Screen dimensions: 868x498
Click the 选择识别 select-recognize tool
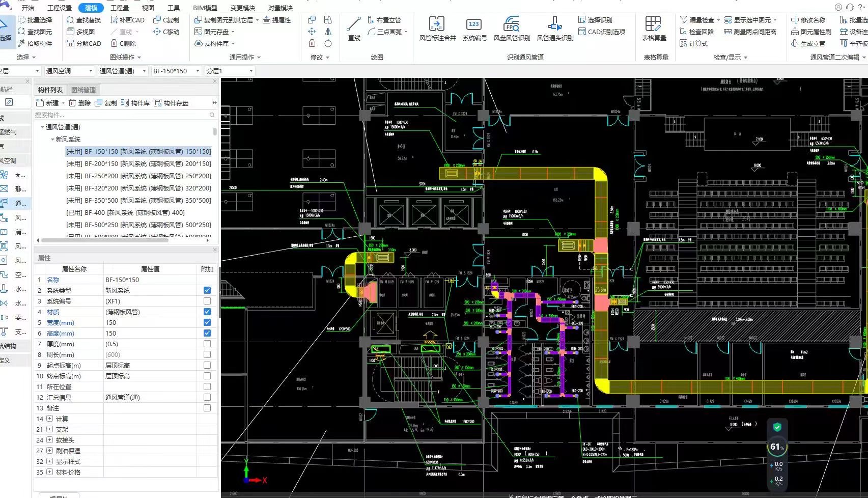[595, 20]
